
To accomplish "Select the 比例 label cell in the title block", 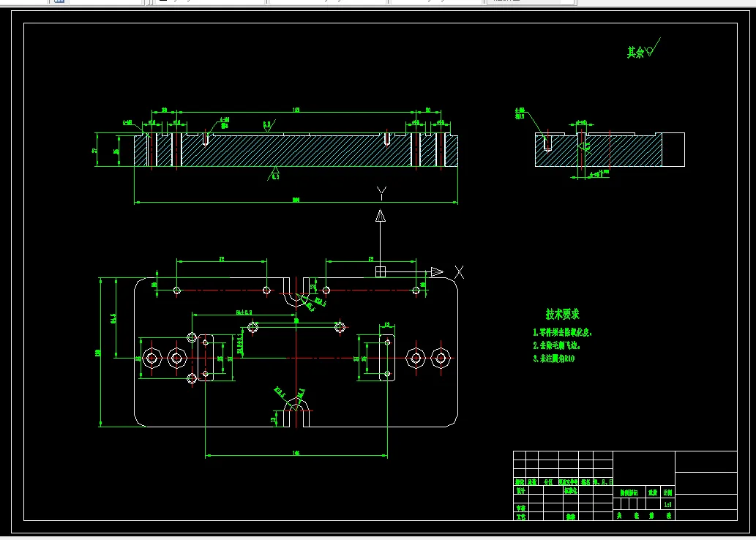I will point(667,492).
